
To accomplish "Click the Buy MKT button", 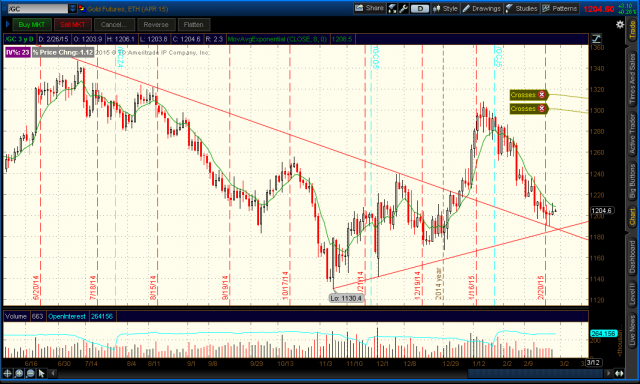I will [x=32, y=24].
